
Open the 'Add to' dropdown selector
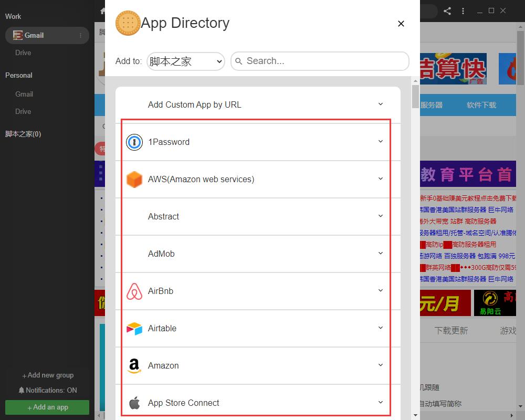coord(186,61)
